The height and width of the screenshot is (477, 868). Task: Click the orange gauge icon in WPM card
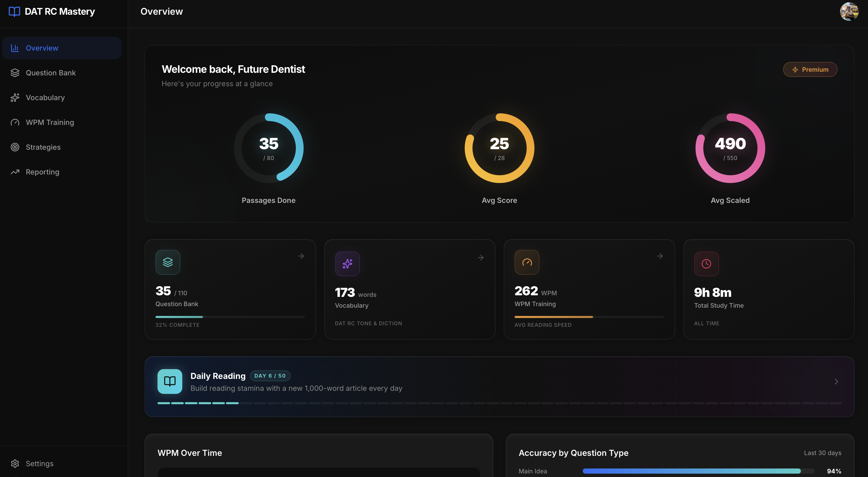(x=527, y=262)
